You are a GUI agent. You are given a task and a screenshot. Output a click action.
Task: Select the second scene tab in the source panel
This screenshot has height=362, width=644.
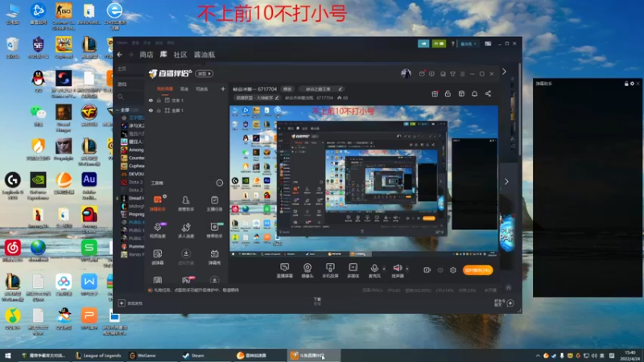(x=184, y=89)
